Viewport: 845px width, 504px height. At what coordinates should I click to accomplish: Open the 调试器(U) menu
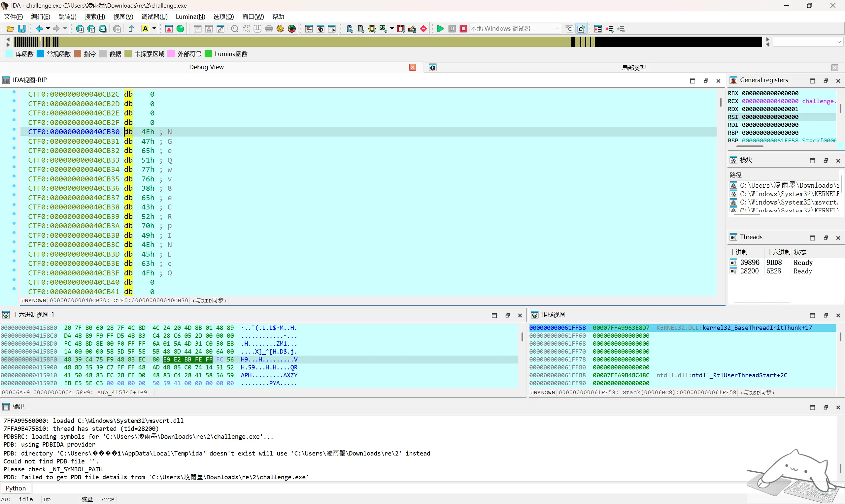(154, 16)
